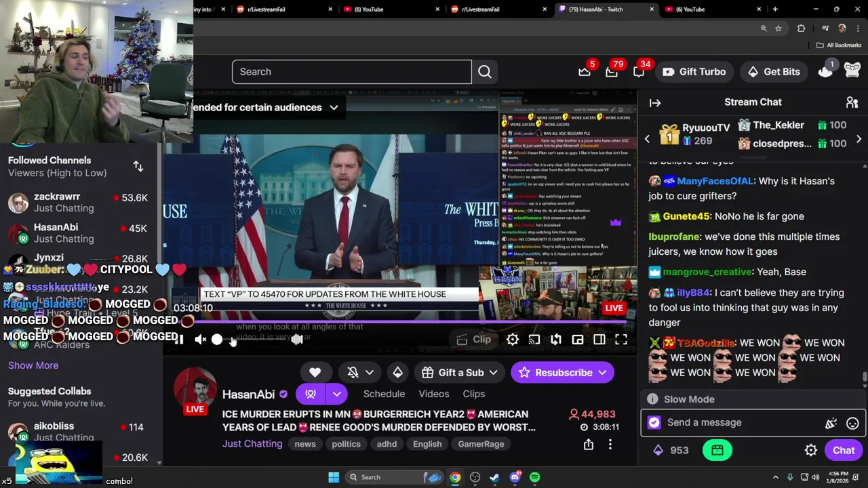868x488 pixels.
Task: Open the video player settings gear
Action: pos(513,340)
